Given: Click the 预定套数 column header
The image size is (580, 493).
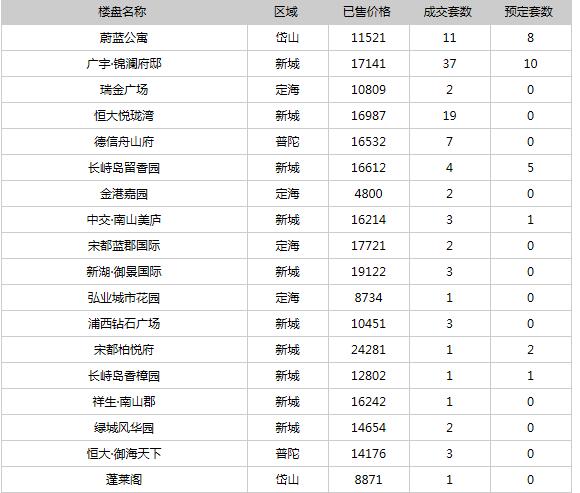Looking at the screenshot, I should (530, 12).
